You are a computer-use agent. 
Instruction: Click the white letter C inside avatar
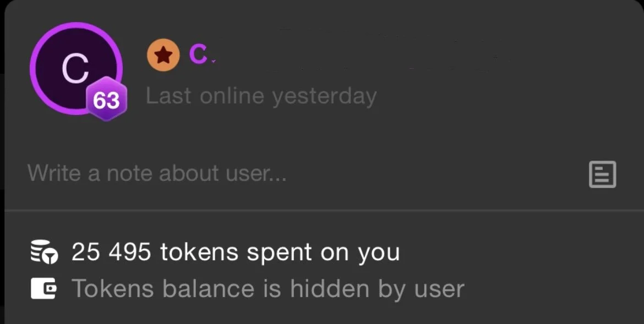point(75,69)
